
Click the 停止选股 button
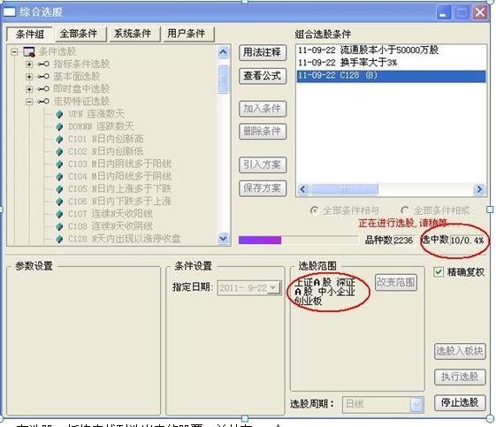[460, 402]
